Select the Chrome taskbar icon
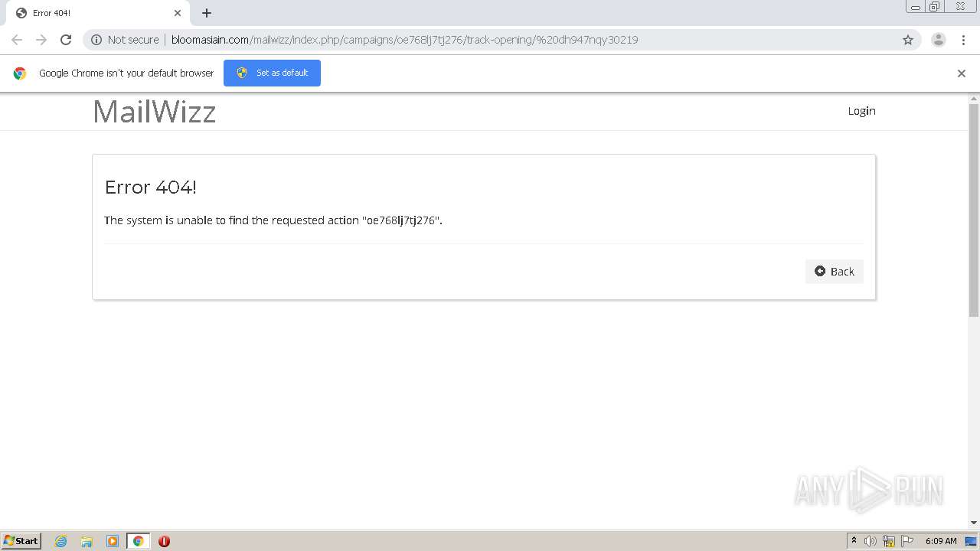 point(139,541)
